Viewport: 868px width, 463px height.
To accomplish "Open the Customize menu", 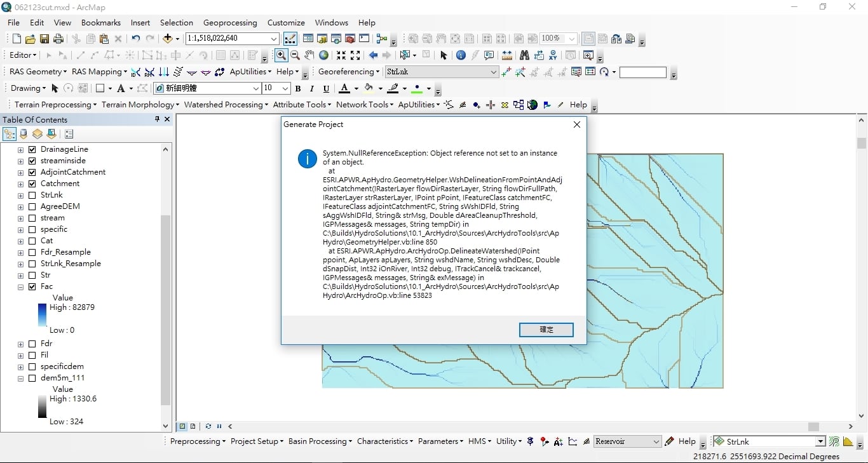I will 286,22.
